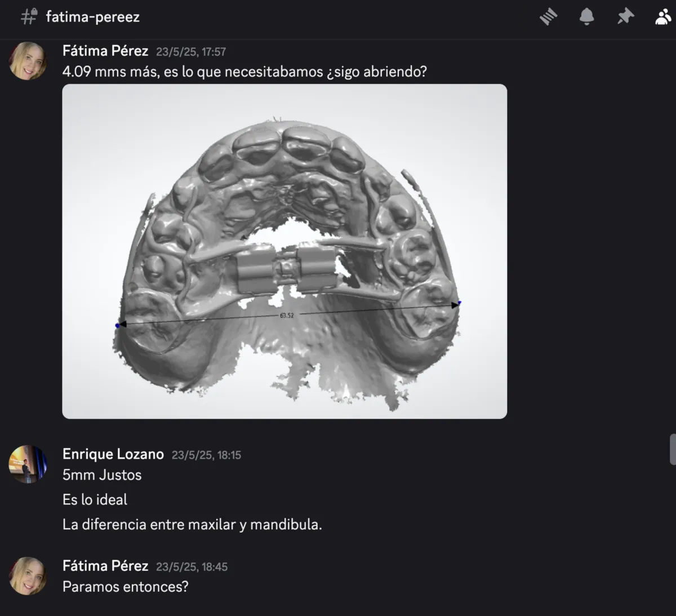Open the Threads panel icon
This screenshot has width=676, height=616.
548,17
